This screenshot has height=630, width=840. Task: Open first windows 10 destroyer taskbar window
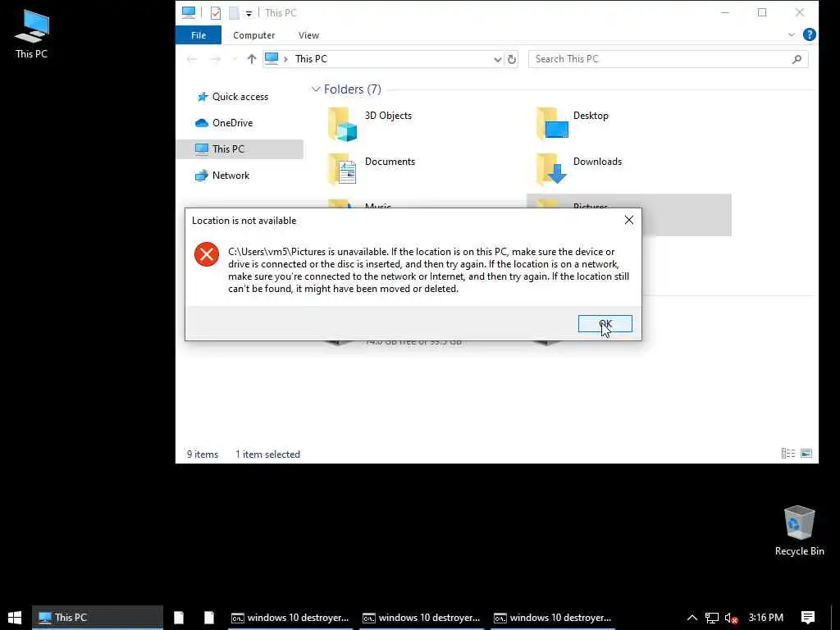[290, 618]
